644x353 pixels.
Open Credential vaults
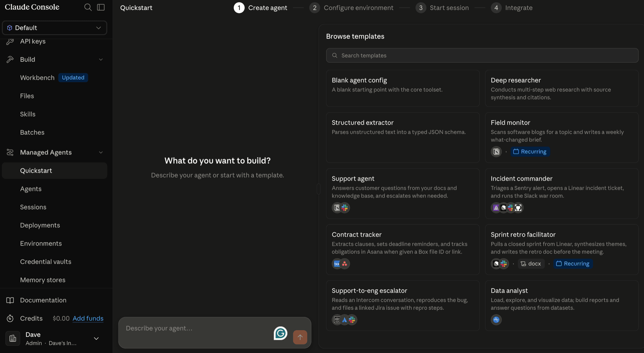[x=46, y=262]
